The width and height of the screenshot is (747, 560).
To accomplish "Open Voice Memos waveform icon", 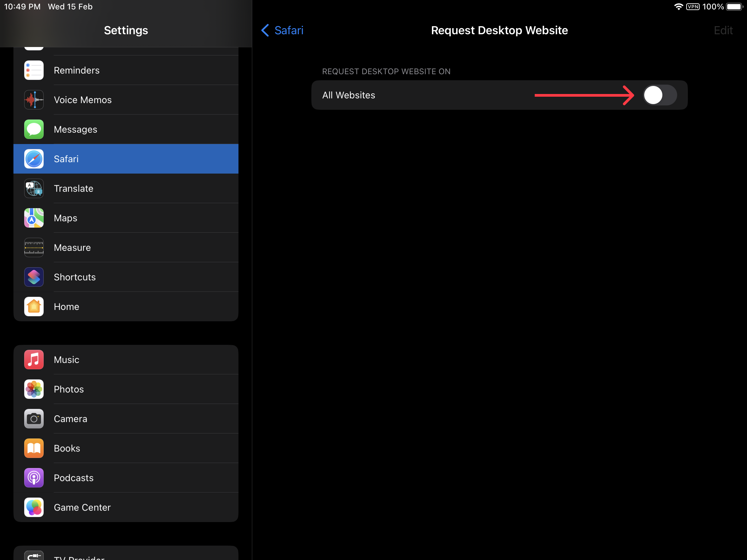I will (34, 100).
